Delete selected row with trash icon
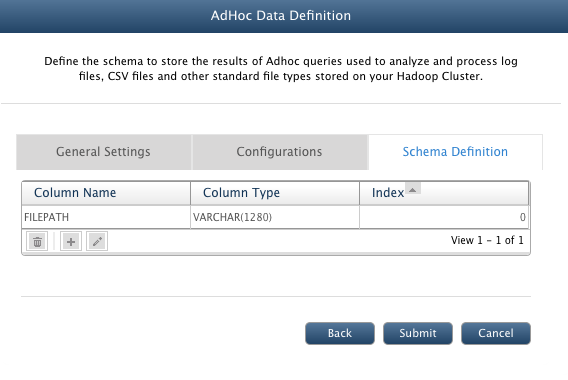 click(37, 241)
